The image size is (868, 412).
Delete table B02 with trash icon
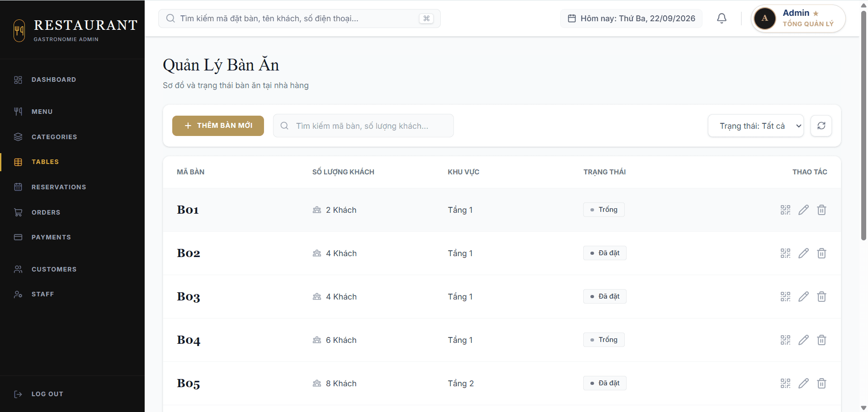(x=821, y=253)
